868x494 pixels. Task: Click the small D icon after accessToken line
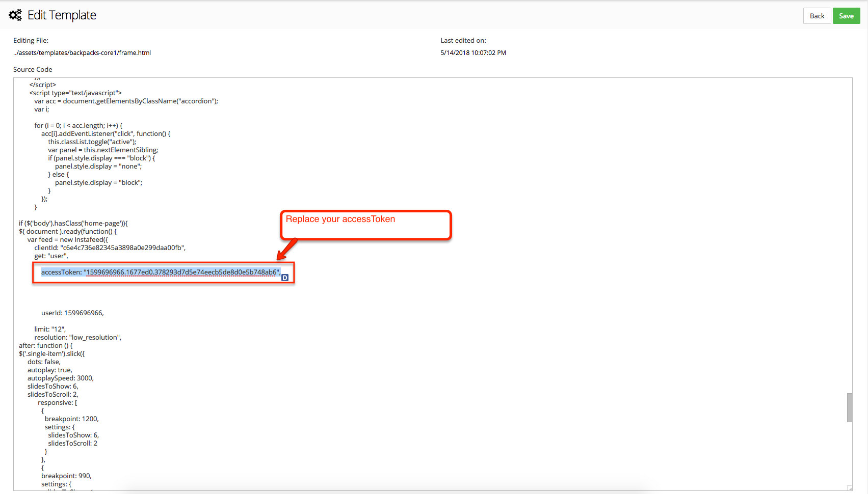pos(285,278)
